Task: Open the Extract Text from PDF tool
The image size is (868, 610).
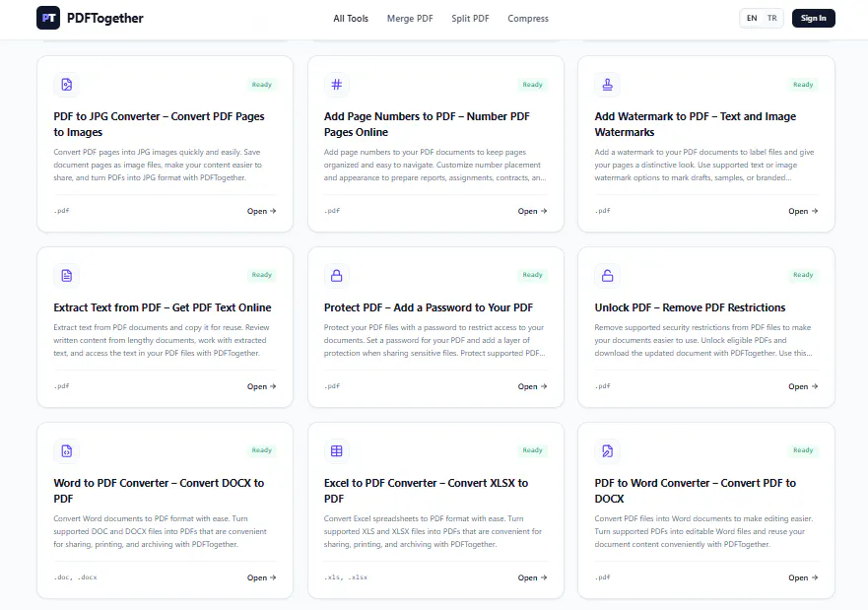Action: (x=261, y=386)
